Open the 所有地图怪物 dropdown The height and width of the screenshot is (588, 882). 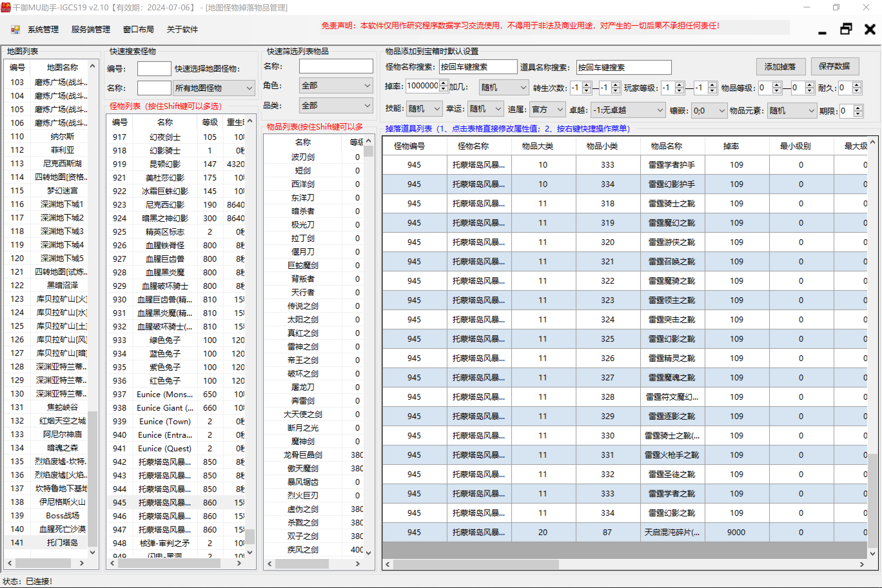[x=214, y=88]
